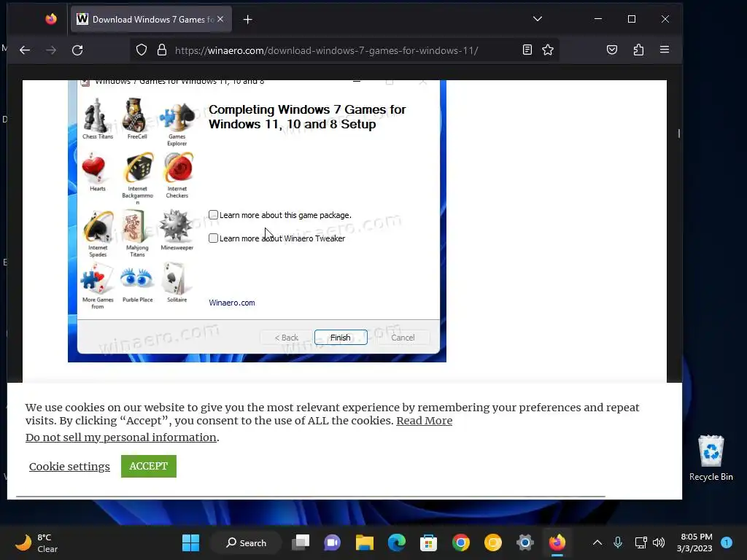This screenshot has width=747, height=560.
Task: Click the Back button in setup
Action: [286, 338]
